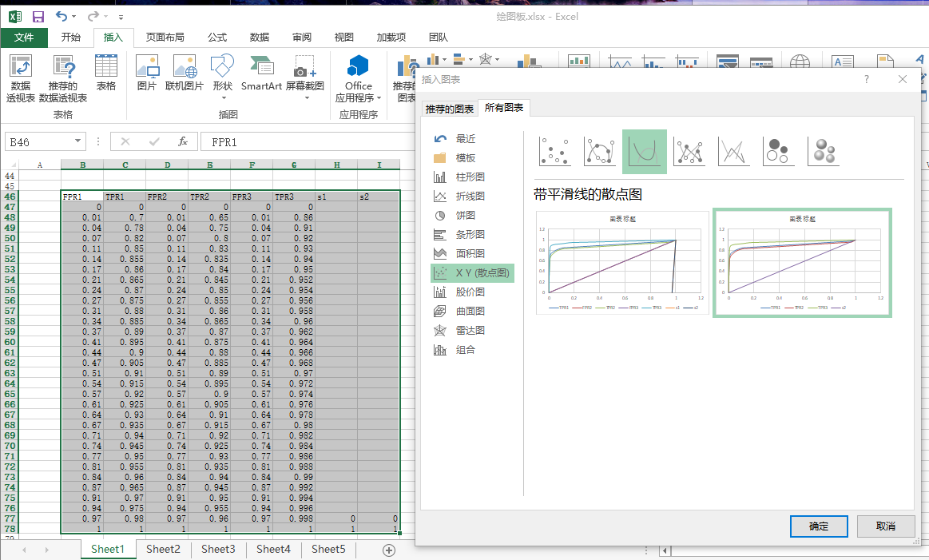This screenshot has width=929, height=560.
Task: Click the Cancel (取消) button
Action: tap(886, 526)
